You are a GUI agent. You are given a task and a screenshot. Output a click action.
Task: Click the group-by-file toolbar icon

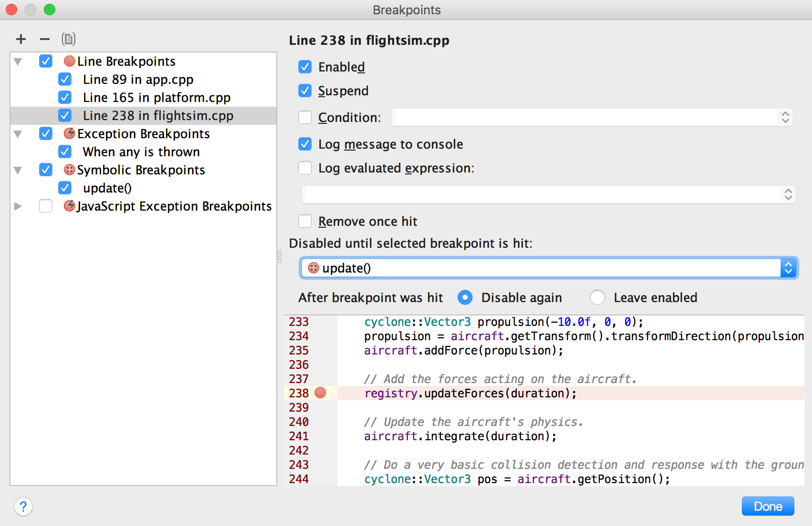click(x=69, y=39)
